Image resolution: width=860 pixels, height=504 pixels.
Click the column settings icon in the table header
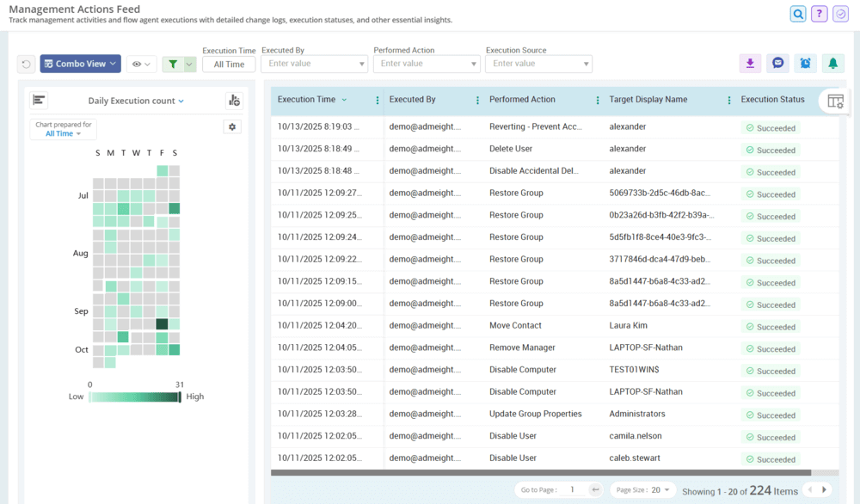pyautogui.click(x=833, y=101)
